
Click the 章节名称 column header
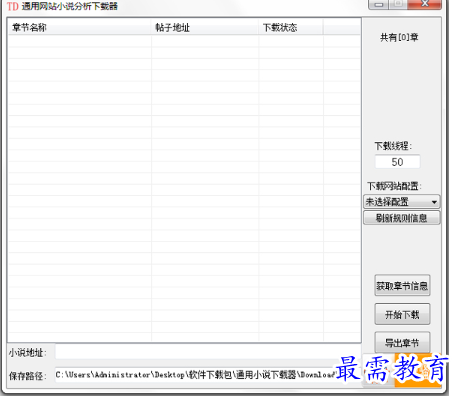80,27
